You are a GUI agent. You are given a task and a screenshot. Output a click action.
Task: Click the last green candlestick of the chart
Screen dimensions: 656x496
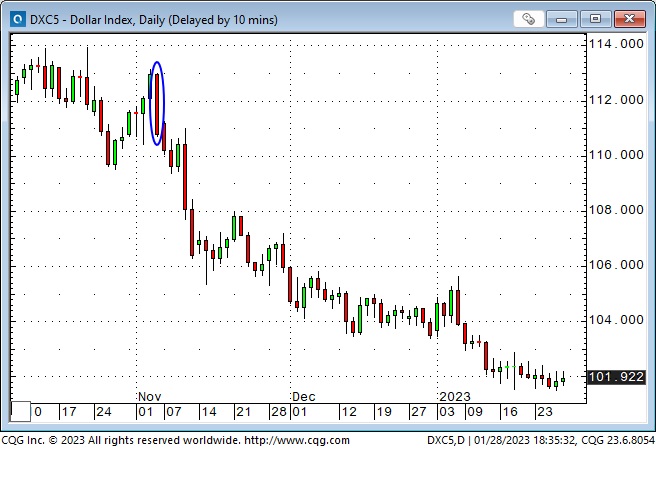click(563, 380)
